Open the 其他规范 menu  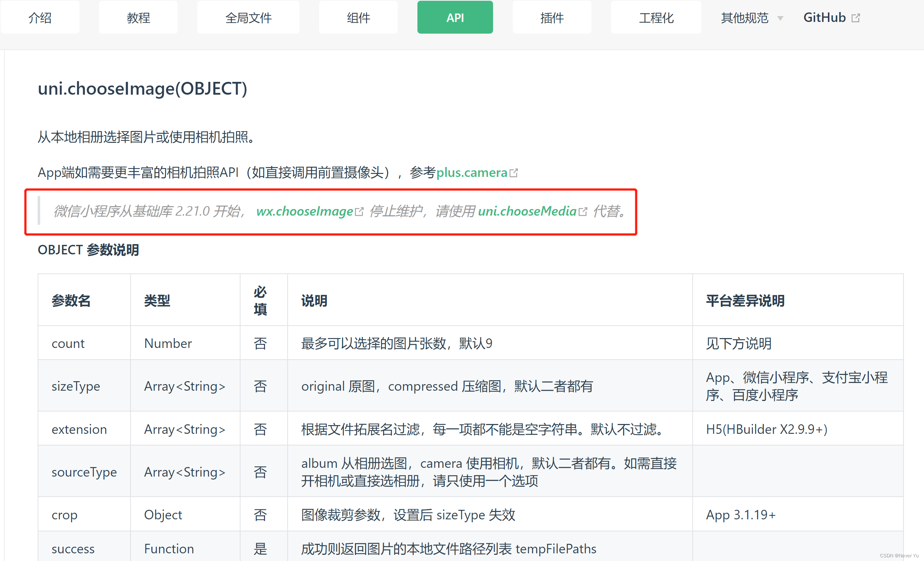point(745,18)
